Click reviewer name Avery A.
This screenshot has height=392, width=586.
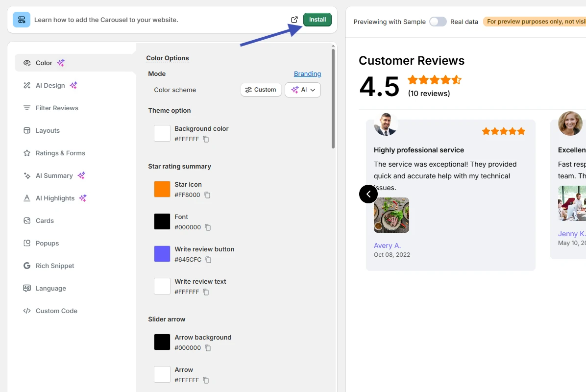click(x=387, y=245)
